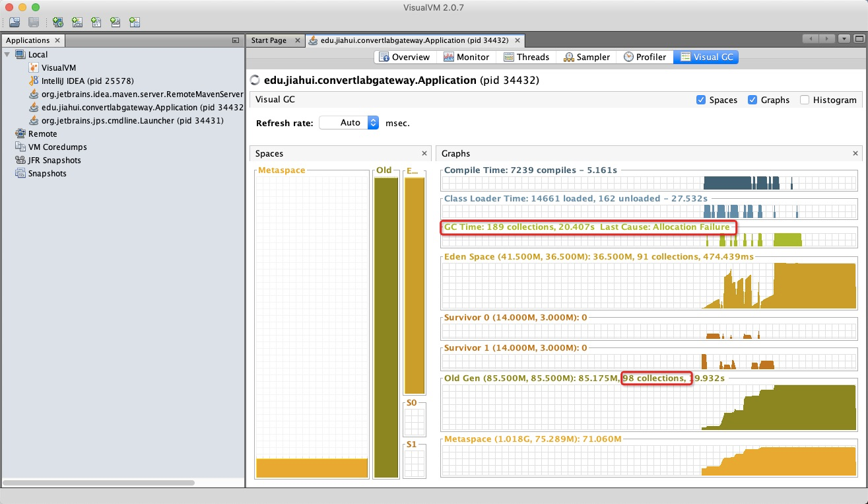
Task: Close the Spaces panel
Action: [424, 154]
